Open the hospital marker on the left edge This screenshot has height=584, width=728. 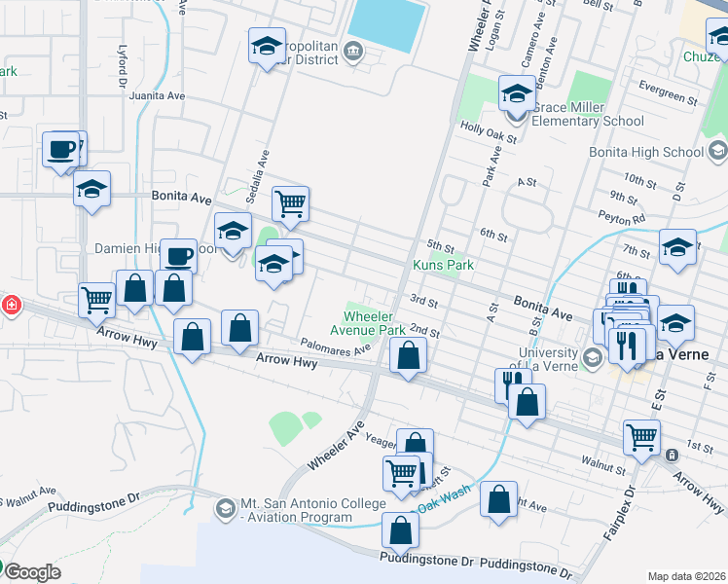(11, 305)
